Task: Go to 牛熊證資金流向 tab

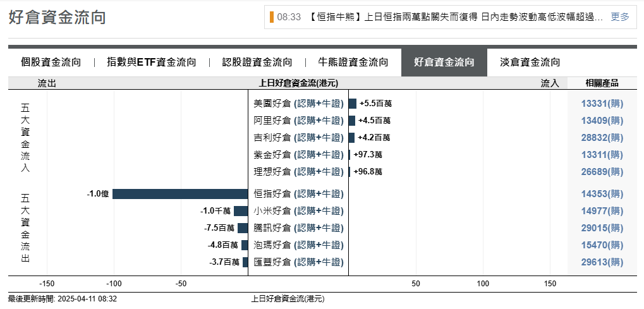Action: coord(353,63)
